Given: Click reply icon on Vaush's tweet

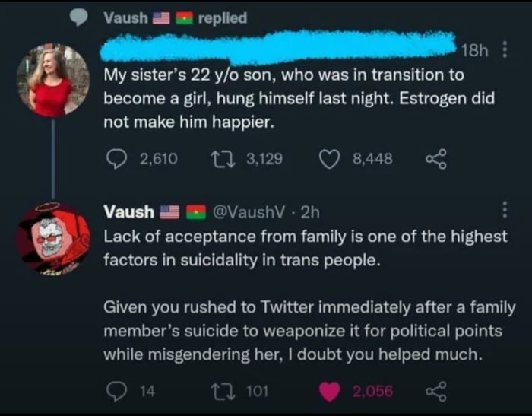Looking at the screenshot, I should pos(115,391).
